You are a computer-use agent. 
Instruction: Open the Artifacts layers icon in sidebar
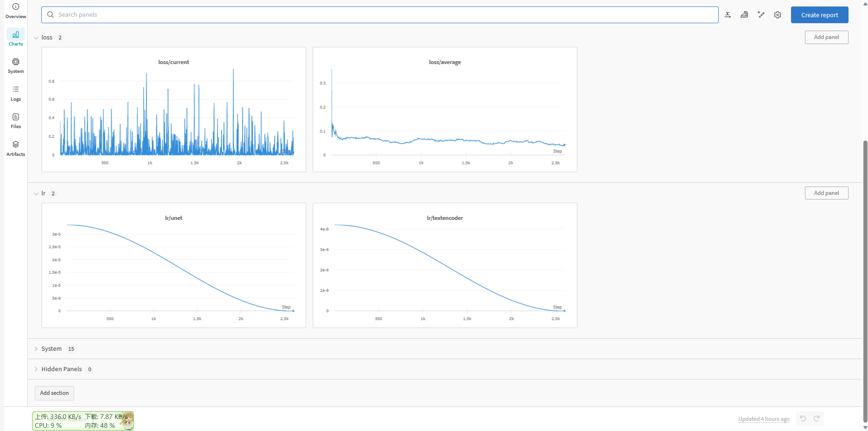coord(16,144)
